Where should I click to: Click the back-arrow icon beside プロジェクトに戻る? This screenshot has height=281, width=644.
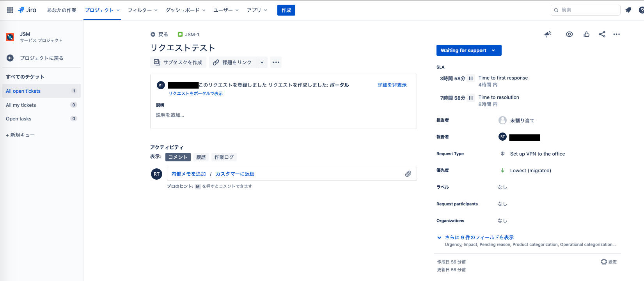(x=10, y=58)
